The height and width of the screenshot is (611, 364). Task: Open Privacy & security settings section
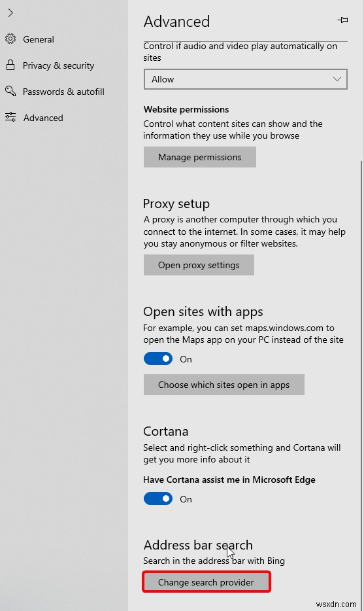[x=58, y=65]
